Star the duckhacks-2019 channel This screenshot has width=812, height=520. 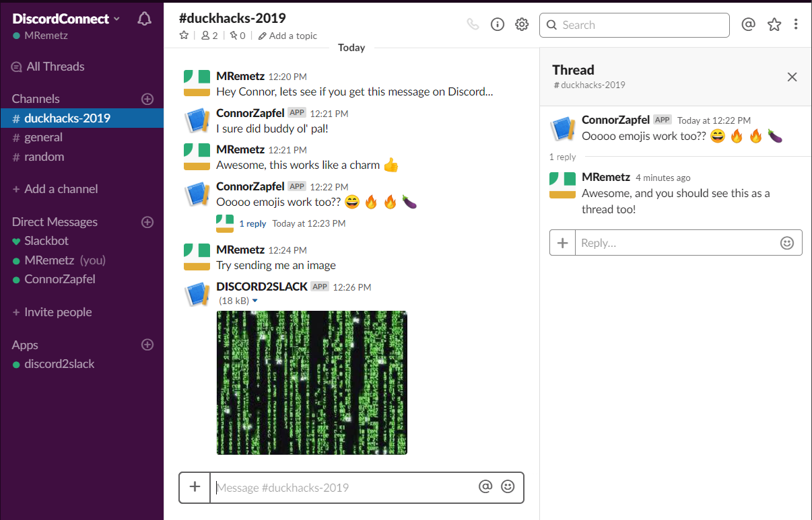[184, 36]
